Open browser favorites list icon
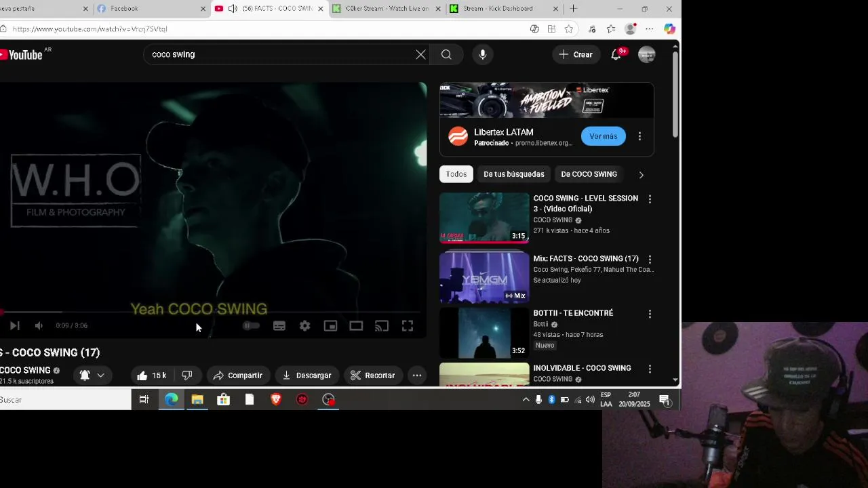The width and height of the screenshot is (868, 488). 611,29
